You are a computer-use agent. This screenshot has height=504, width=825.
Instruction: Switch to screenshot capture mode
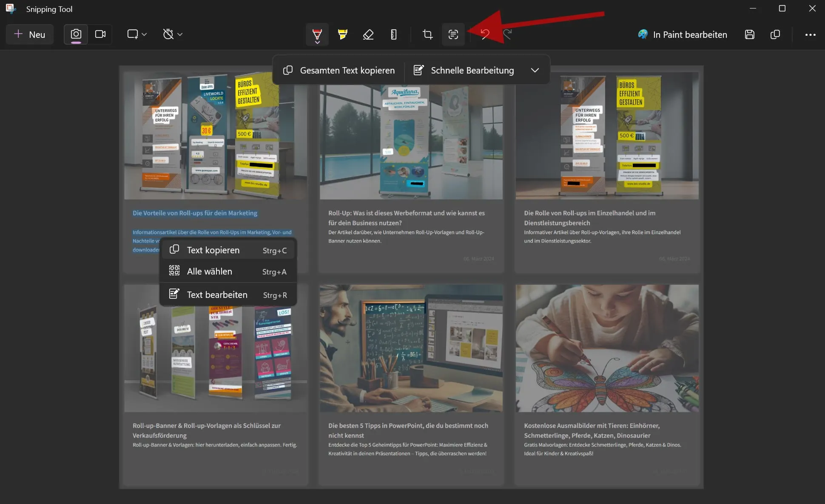(76, 34)
